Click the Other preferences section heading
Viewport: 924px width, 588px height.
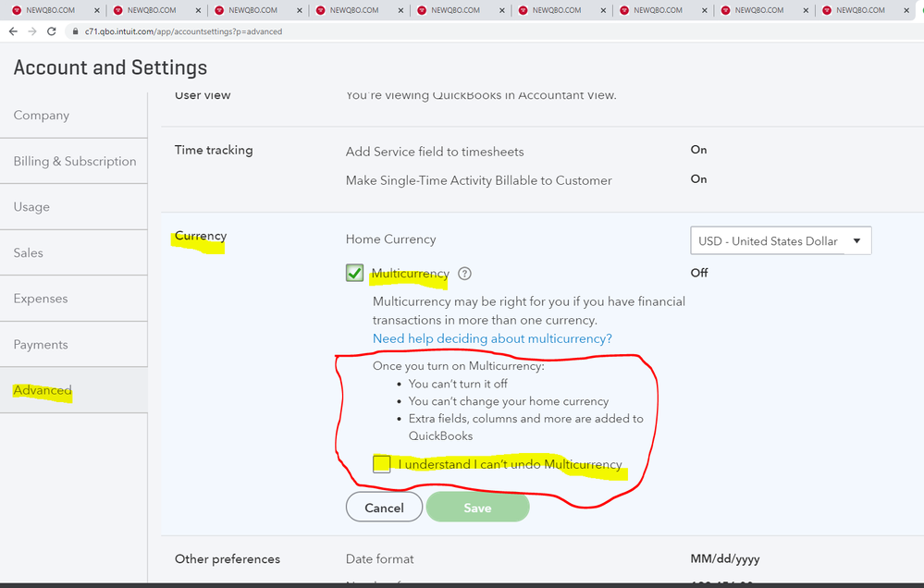click(227, 558)
